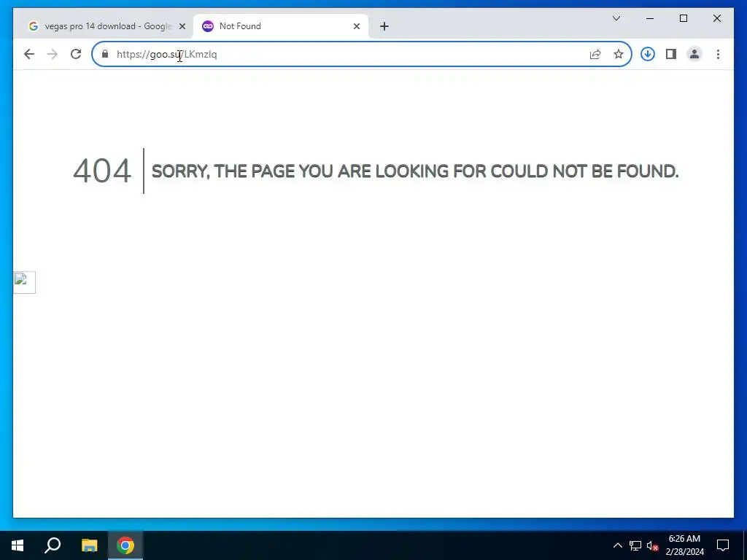747x560 pixels.
Task: Open a new tab with the plus button
Action: (x=384, y=26)
